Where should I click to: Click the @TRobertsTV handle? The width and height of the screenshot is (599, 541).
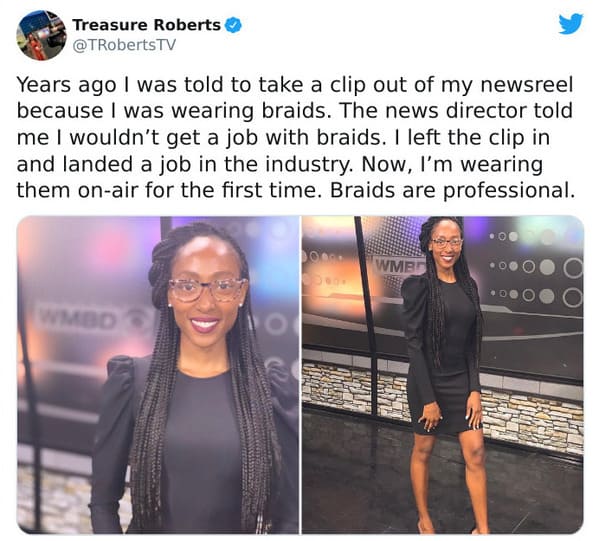124,45
